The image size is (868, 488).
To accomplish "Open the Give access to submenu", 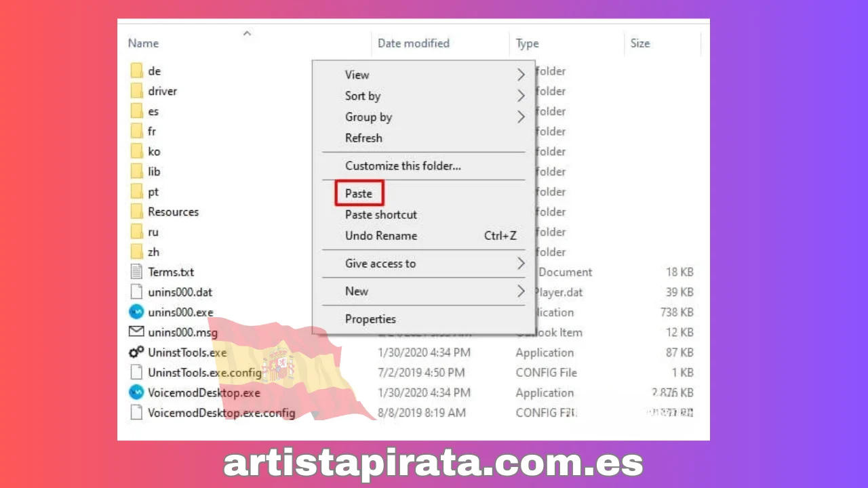I will (424, 263).
